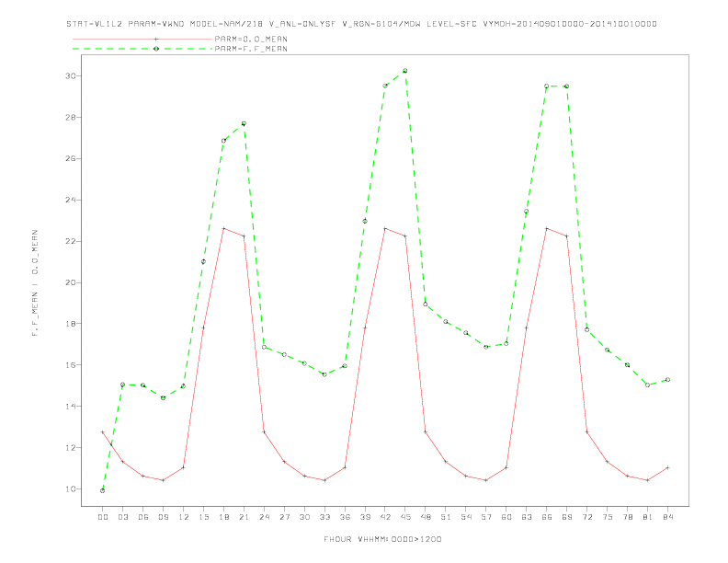Click x-axis forecast hour label 81

point(648,517)
